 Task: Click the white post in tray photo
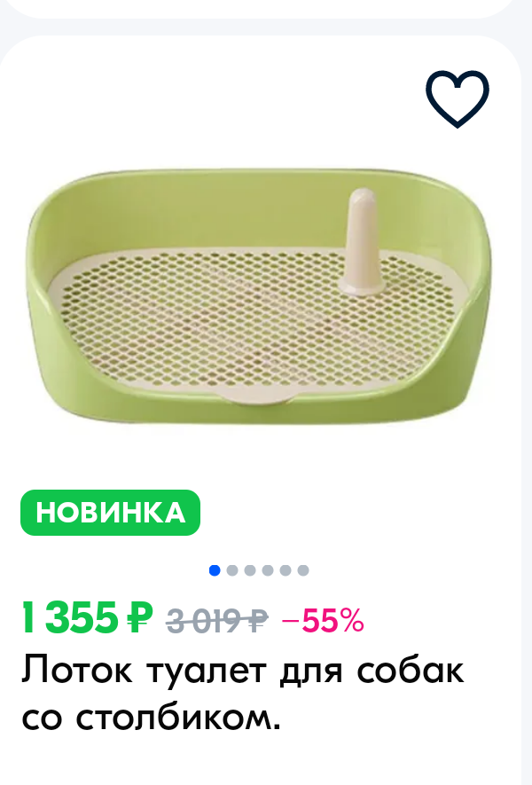click(362, 241)
